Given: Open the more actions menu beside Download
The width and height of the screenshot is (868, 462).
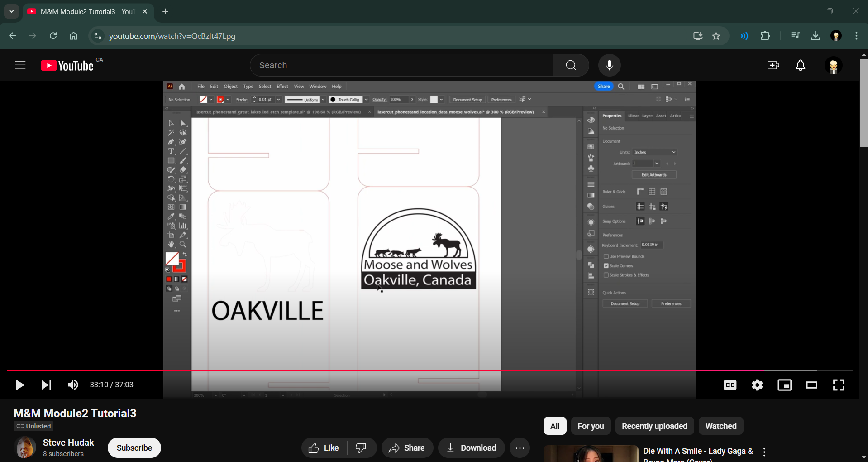Looking at the screenshot, I should click(520, 448).
